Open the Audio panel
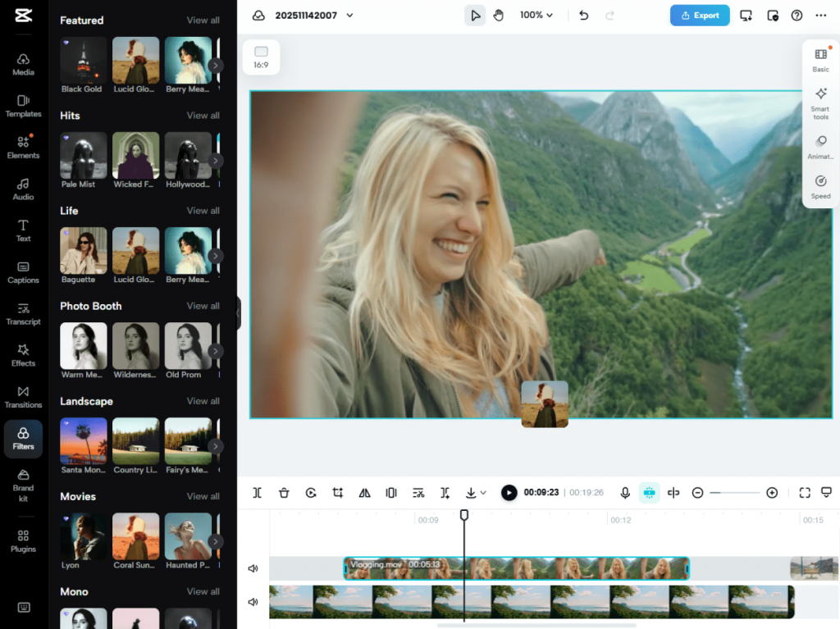 click(23, 189)
